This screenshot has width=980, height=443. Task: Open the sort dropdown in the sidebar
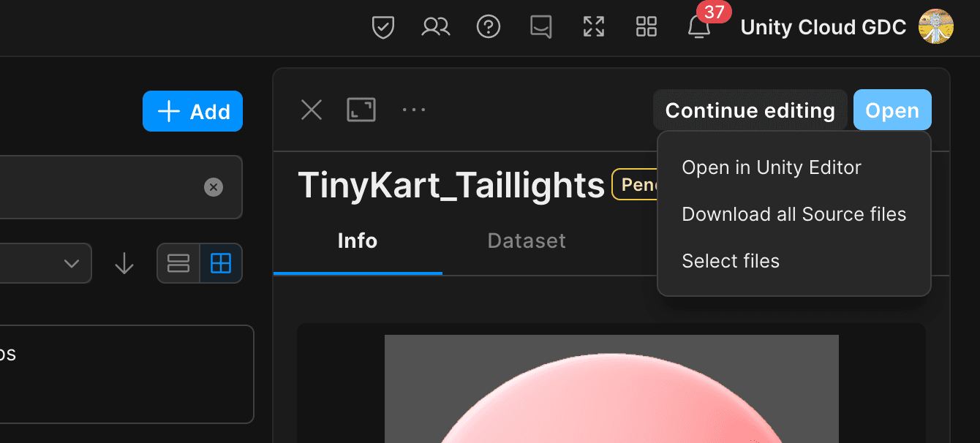(71, 263)
